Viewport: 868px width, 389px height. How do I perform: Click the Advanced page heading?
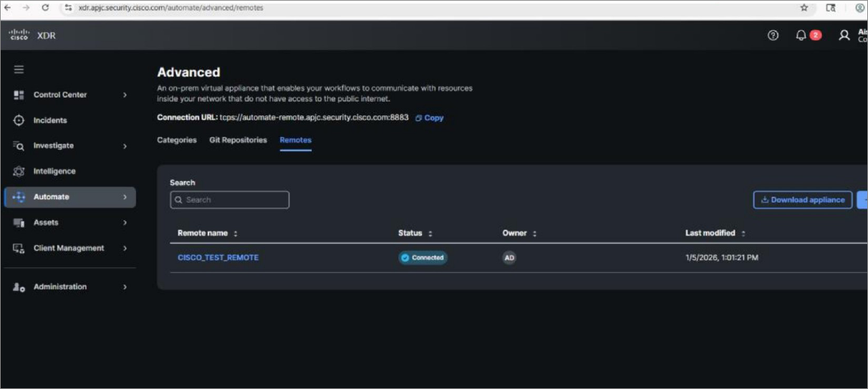click(188, 72)
